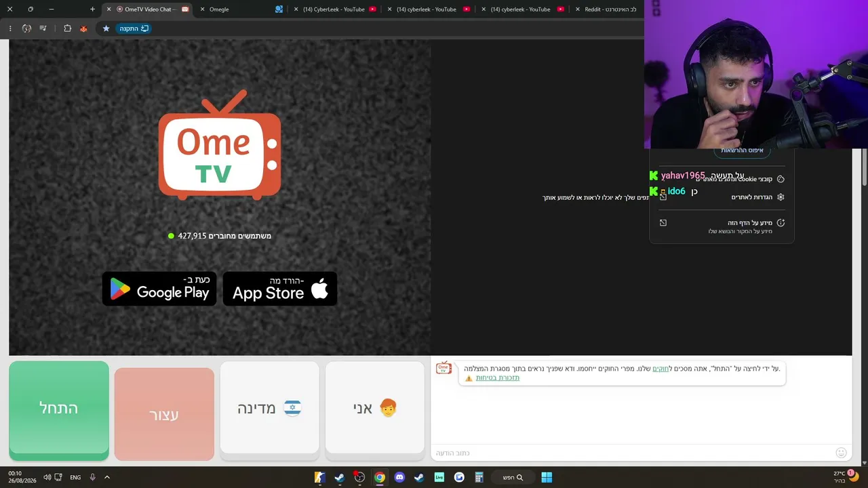Open the Chrome three-dot menu
868x488 pixels.
(x=10, y=28)
